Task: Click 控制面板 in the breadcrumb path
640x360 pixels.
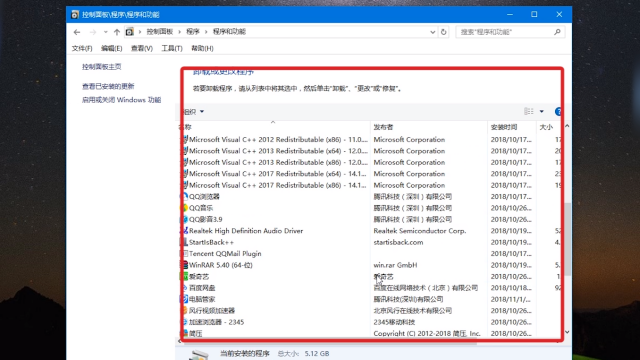Action: 160,31
